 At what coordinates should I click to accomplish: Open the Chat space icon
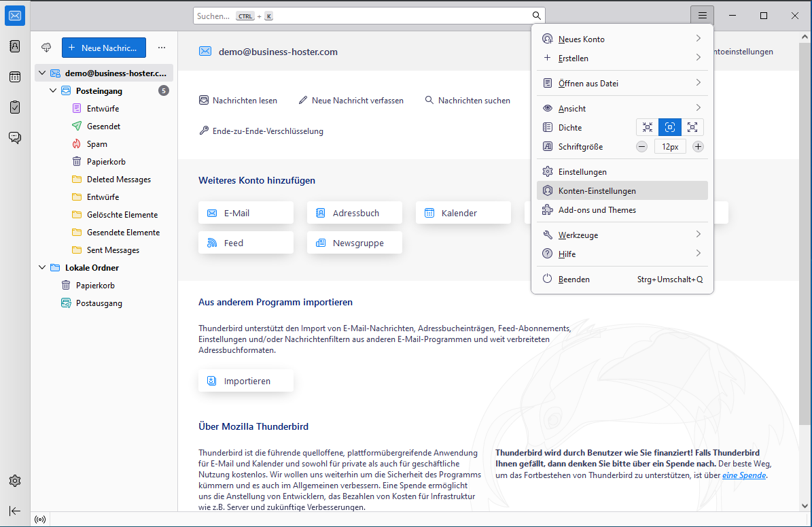(15, 137)
